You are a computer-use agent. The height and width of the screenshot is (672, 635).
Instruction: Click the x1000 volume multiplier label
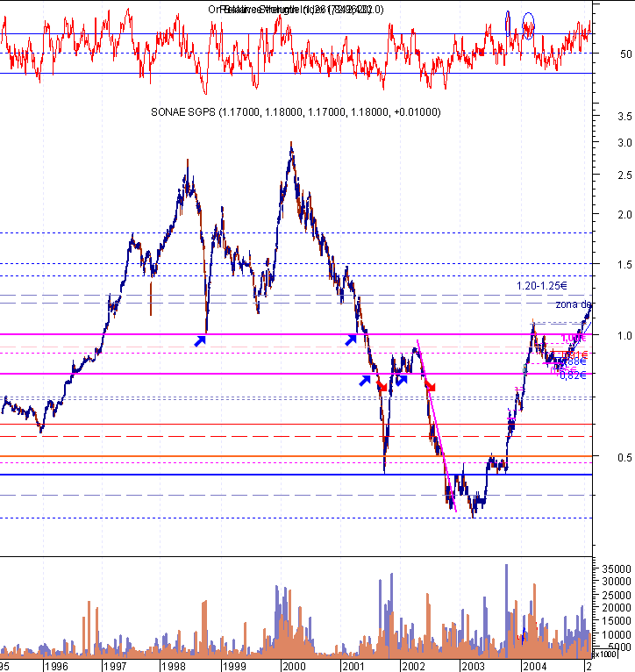click(605, 654)
